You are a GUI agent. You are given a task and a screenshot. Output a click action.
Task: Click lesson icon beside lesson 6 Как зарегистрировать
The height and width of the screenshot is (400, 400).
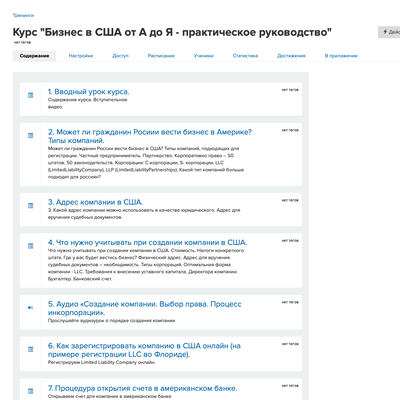point(30,349)
